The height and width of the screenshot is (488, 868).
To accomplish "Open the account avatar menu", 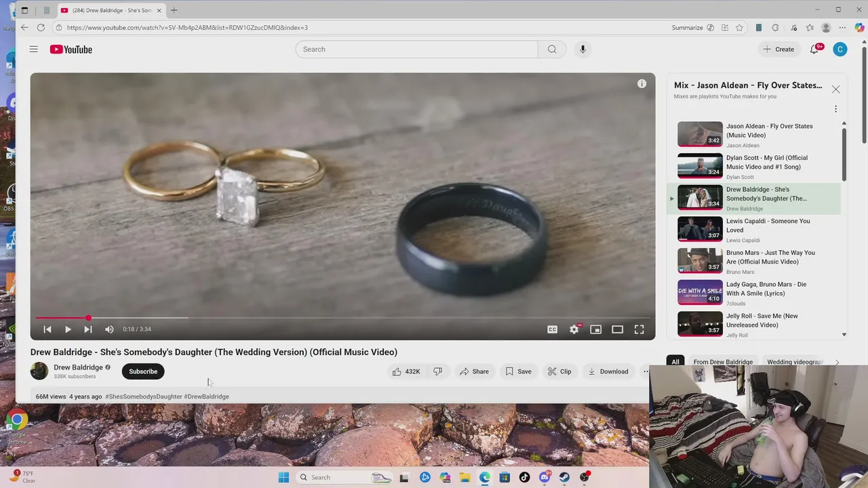I will (x=840, y=49).
